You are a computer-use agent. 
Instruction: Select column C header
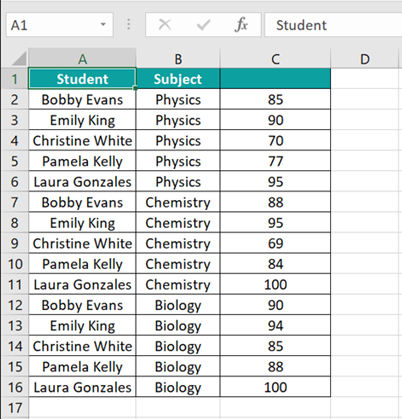275,59
